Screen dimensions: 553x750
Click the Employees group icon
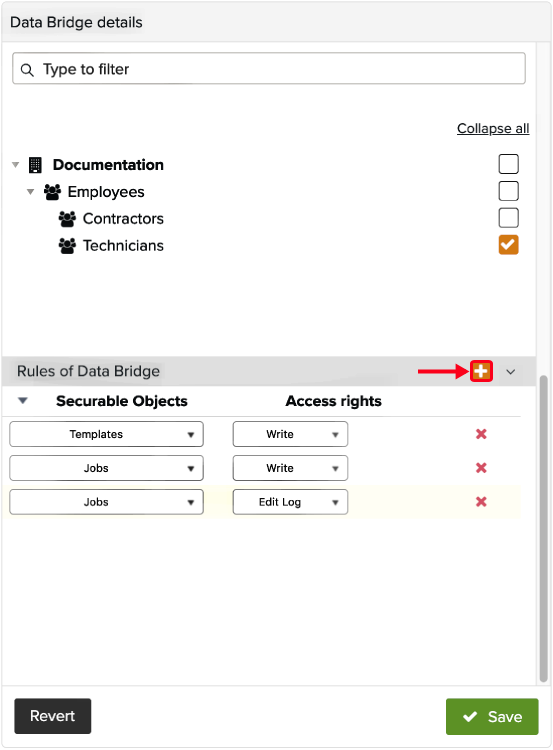click(52, 192)
